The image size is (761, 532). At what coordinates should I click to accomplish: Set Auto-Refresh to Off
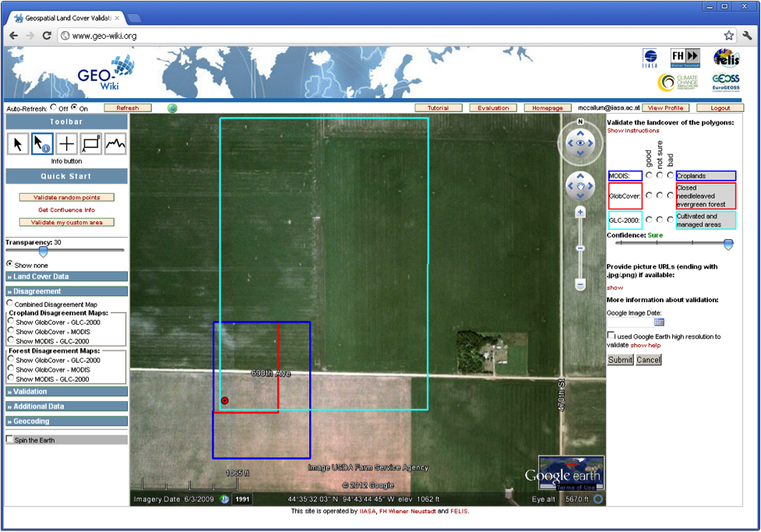coord(54,107)
